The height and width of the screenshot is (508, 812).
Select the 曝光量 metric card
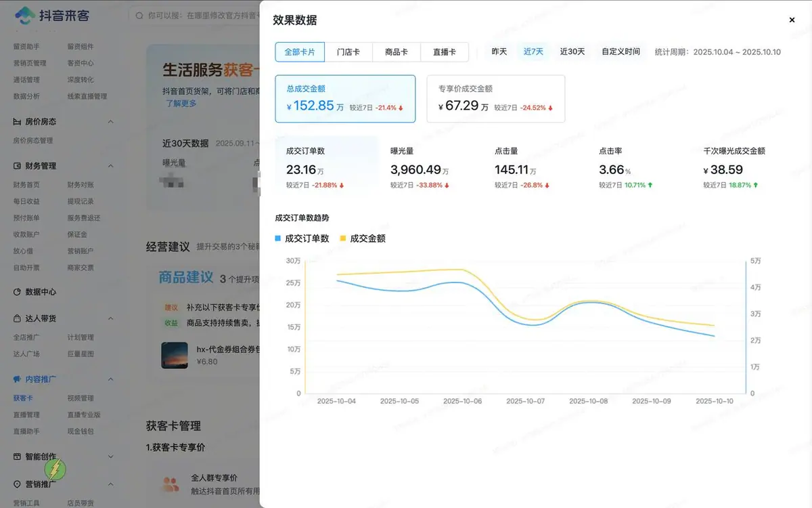(431, 167)
